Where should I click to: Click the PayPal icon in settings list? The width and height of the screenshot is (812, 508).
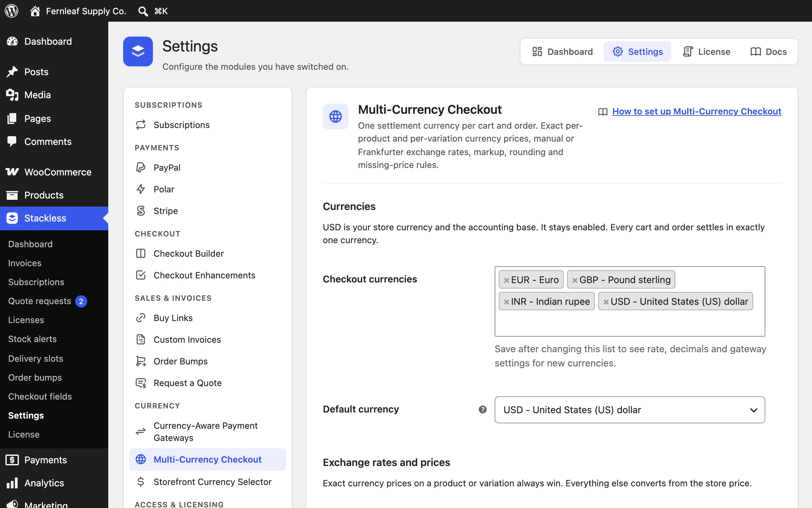(x=141, y=167)
